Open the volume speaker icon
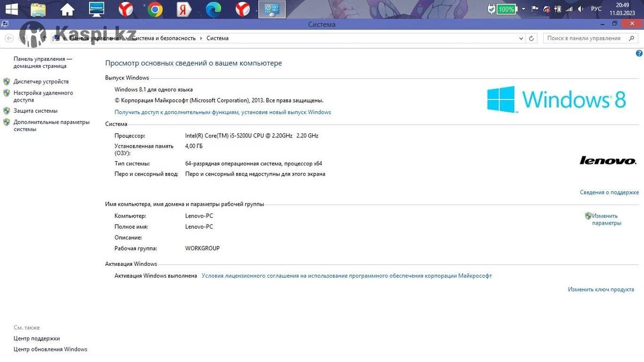Image resolution: width=644 pixels, height=362 pixels. 581,9
